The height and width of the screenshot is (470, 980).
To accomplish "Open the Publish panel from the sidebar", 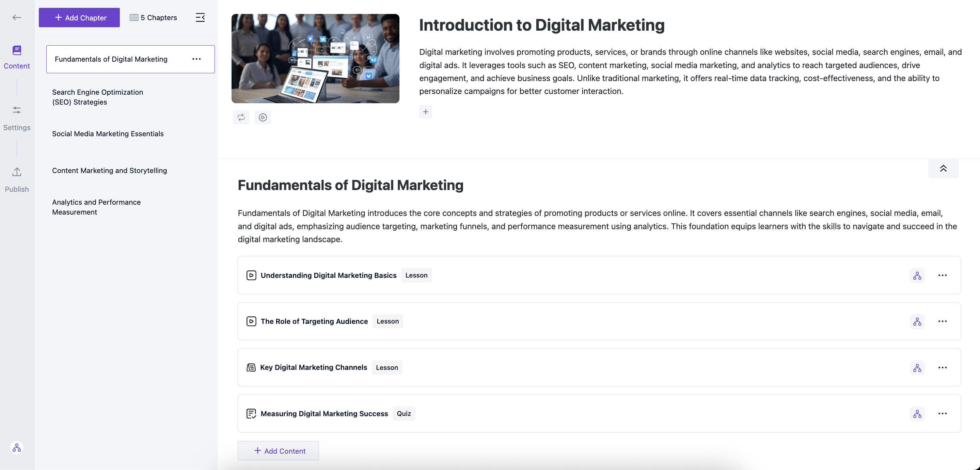I will tap(16, 179).
